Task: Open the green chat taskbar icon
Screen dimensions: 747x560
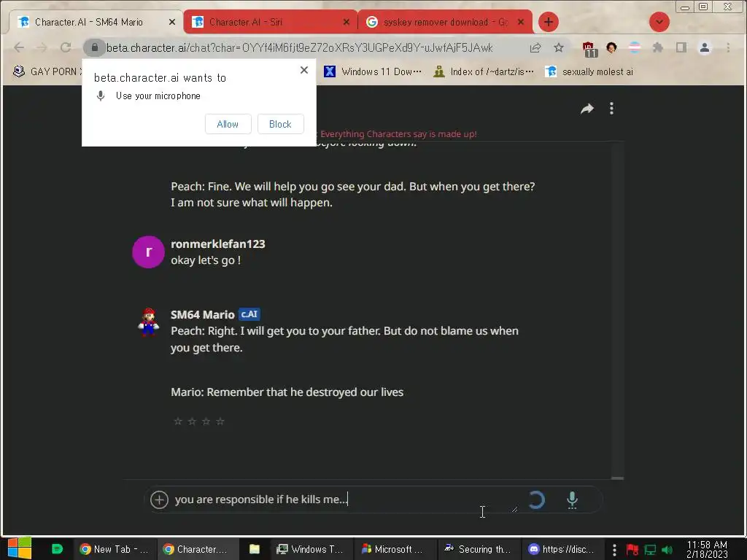Action: [x=57, y=549]
